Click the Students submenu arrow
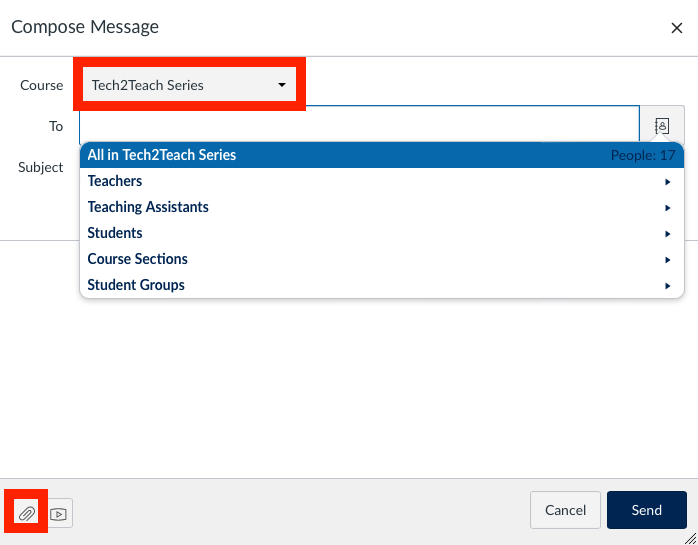The image size is (698, 545). tap(667, 234)
